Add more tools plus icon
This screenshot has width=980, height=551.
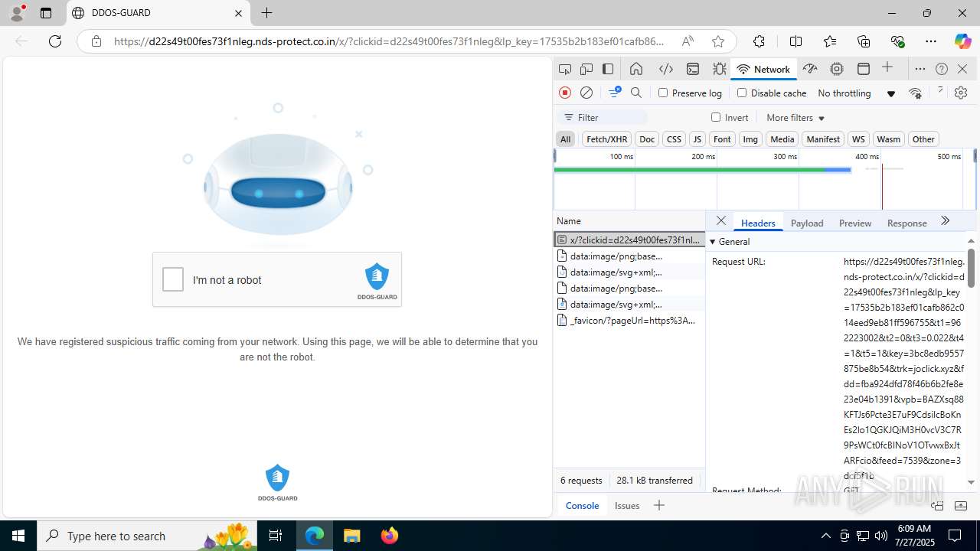pos(887,68)
